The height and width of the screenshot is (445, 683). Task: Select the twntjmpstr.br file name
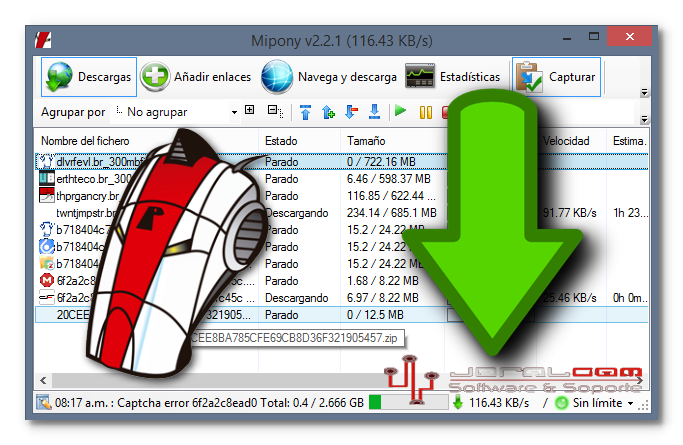tap(86, 213)
